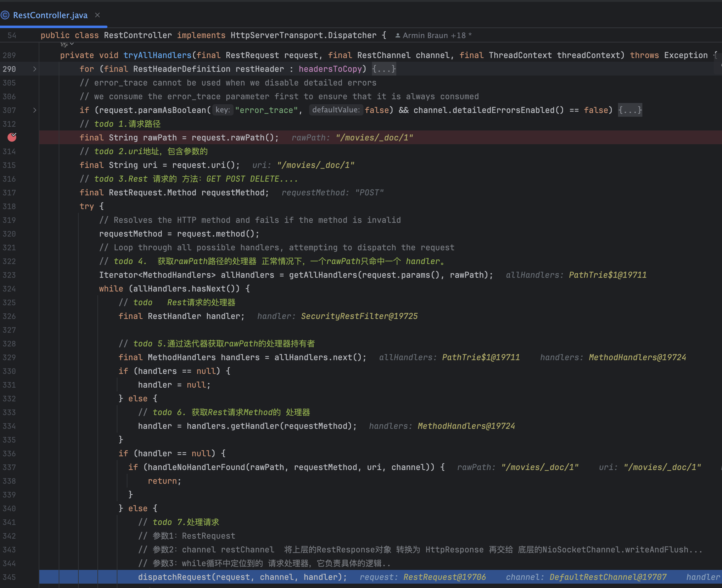The width and height of the screenshot is (722, 588).
Task: Remove the breakpoint on the rawPath line
Action: coord(12,137)
